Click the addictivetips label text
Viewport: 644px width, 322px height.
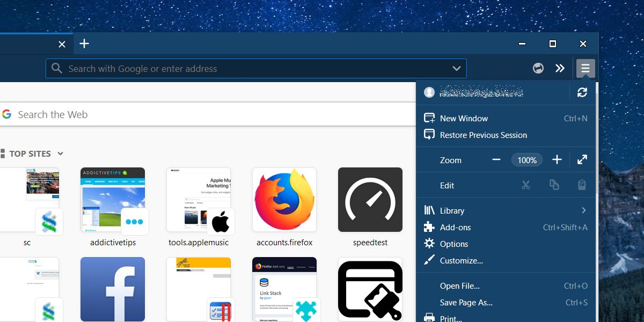tap(113, 243)
